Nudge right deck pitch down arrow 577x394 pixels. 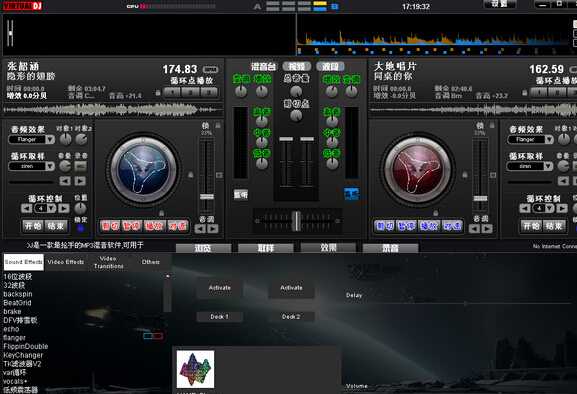(x=474, y=229)
